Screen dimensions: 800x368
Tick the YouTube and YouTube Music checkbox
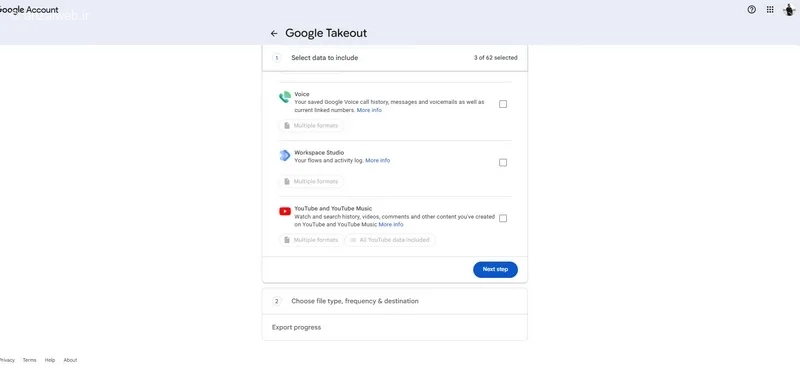pyautogui.click(x=503, y=218)
